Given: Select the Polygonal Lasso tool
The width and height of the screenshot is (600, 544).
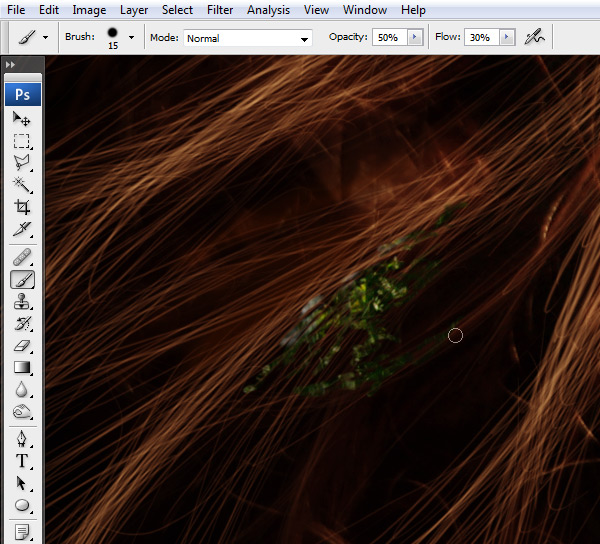Looking at the screenshot, I should [x=22, y=163].
